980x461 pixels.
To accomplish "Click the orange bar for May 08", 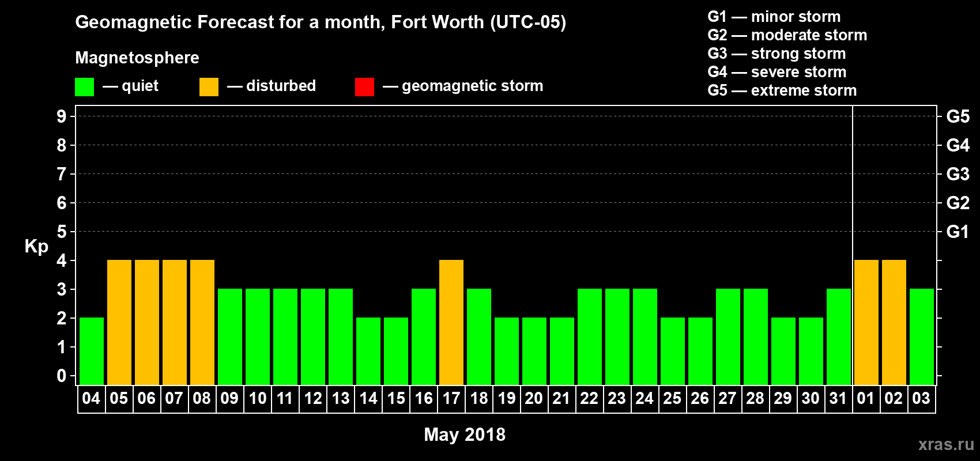I will coord(202,322).
